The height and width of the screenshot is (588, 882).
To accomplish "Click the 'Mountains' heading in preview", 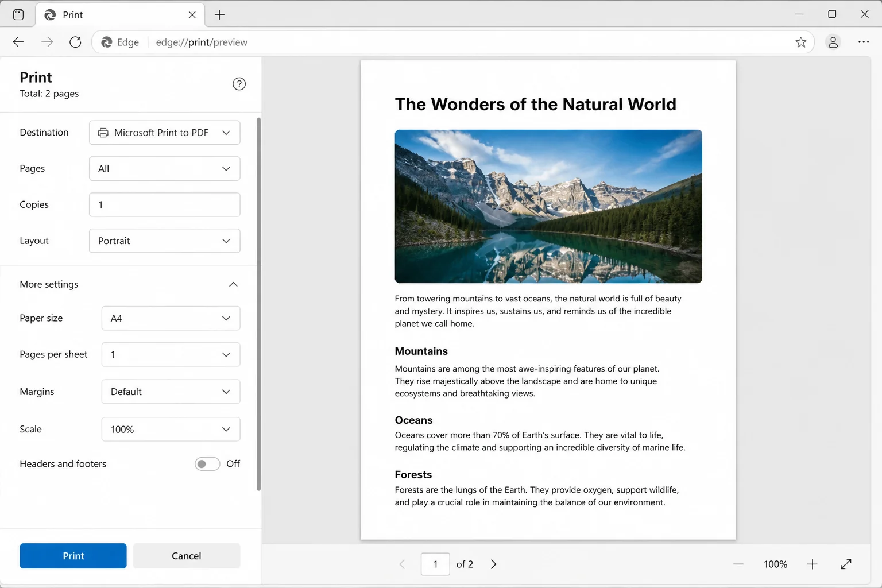I will (421, 351).
